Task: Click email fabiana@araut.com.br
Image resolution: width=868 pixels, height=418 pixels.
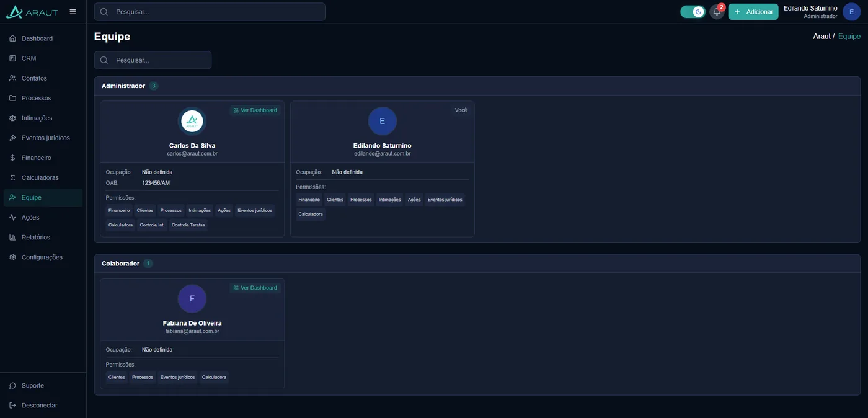Action: coord(192,332)
